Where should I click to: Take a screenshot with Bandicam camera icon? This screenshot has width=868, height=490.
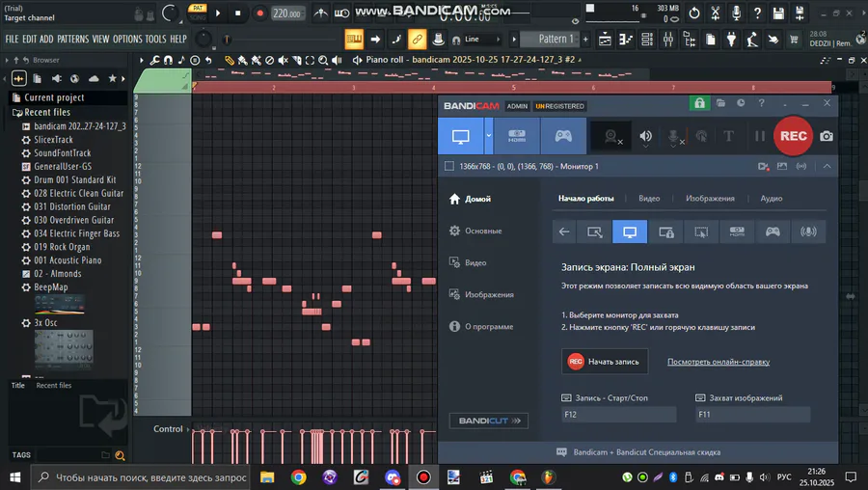coord(826,136)
